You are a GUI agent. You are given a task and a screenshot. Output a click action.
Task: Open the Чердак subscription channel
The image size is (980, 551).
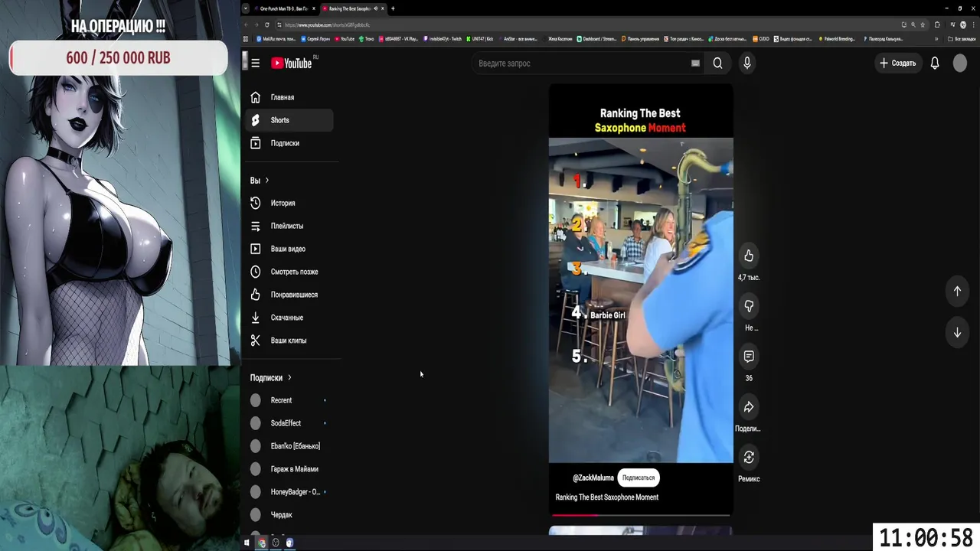coord(289,515)
